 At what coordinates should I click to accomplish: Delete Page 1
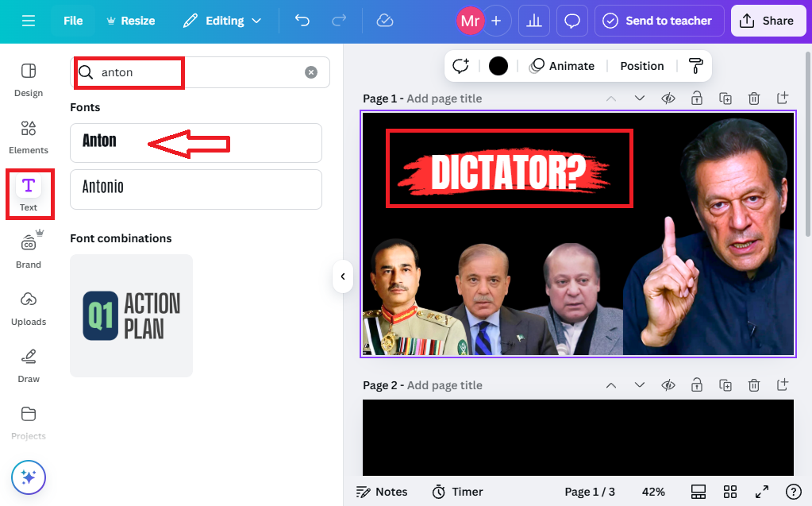pos(754,98)
